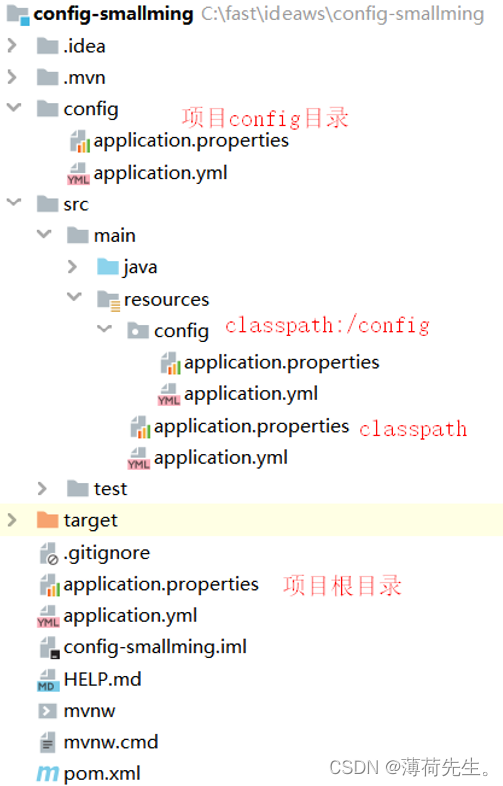Click application.yml icon in resources/config
The image size is (503, 786).
[x=169, y=395]
